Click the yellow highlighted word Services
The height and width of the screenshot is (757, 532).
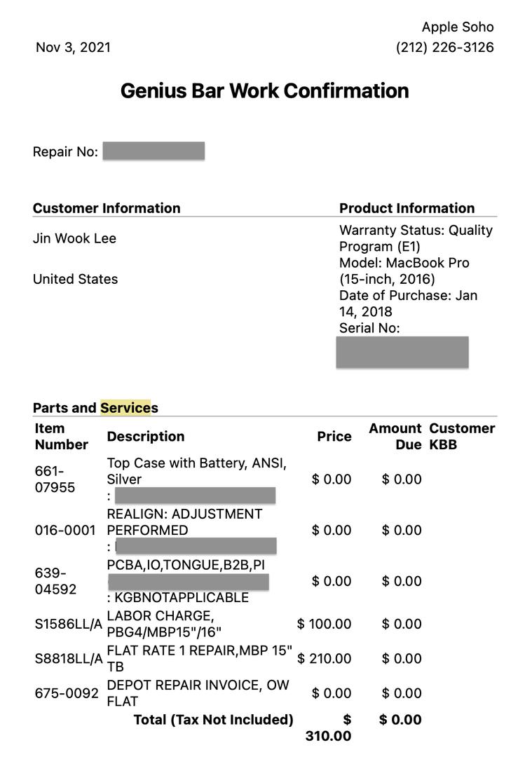(126, 408)
